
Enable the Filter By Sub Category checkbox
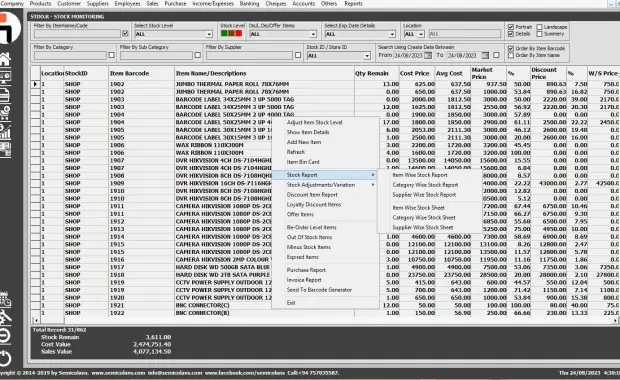(x=198, y=55)
